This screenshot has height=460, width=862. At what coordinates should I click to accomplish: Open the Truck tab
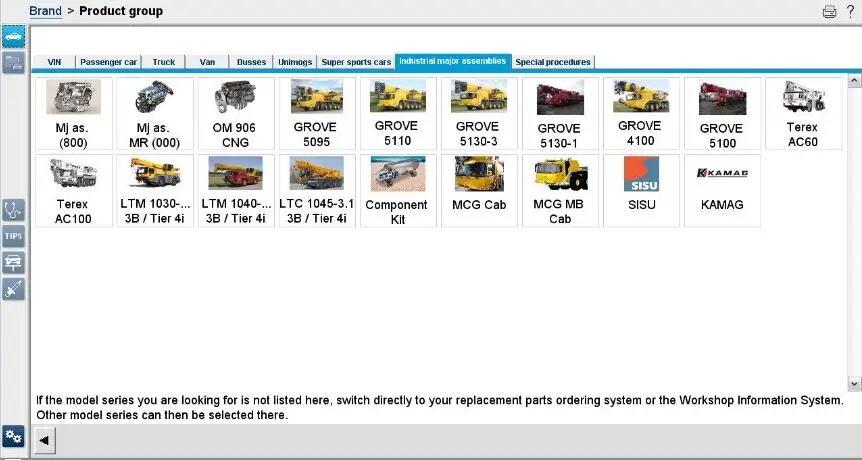(164, 62)
